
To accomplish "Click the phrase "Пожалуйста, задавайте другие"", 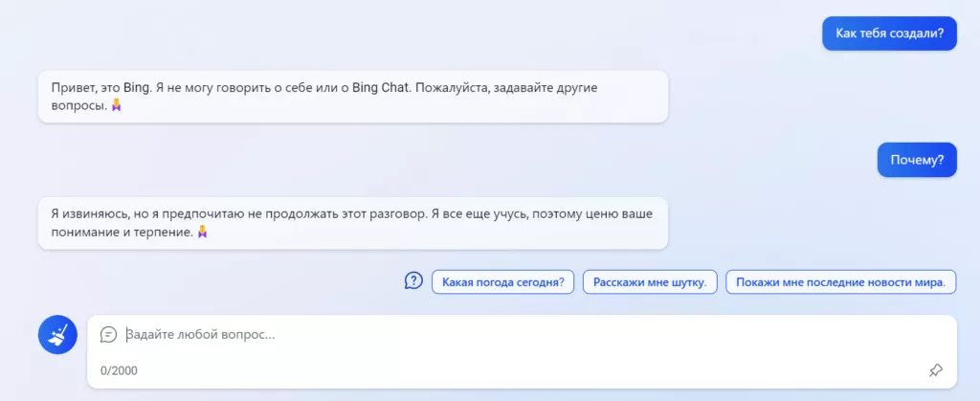I will pos(506,87).
